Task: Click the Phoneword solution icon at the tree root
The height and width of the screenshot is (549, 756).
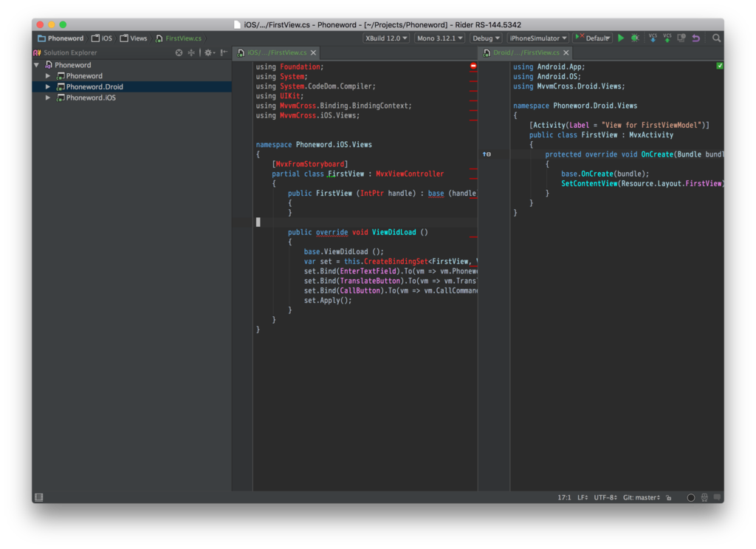Action: (49, 64)
